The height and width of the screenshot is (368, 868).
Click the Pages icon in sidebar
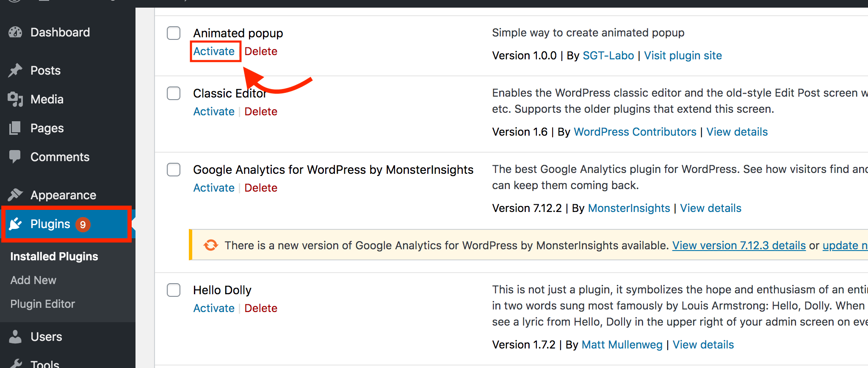pyautogui.click(x=15, y=128)
